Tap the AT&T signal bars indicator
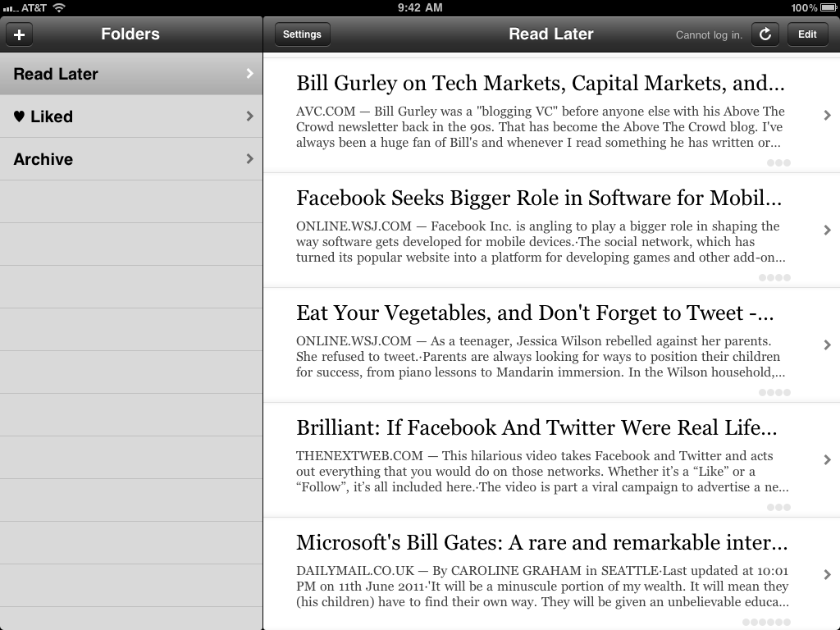 pyautogui.click(x=11, y=8)
